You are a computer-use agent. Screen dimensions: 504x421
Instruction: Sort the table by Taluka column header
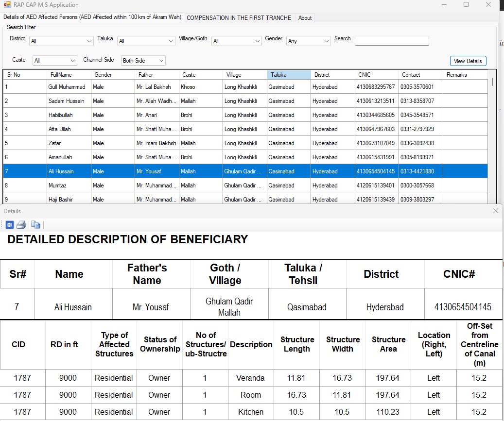[289, 74]
